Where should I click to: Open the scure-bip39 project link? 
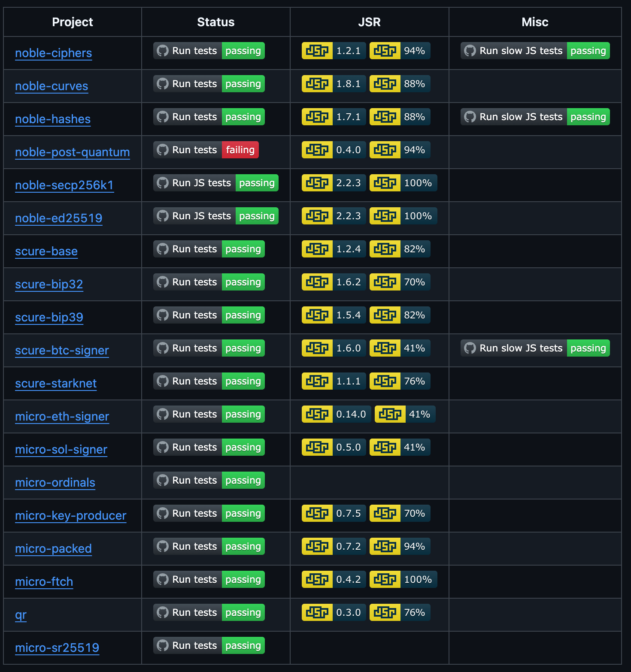(x=49, y=318)
